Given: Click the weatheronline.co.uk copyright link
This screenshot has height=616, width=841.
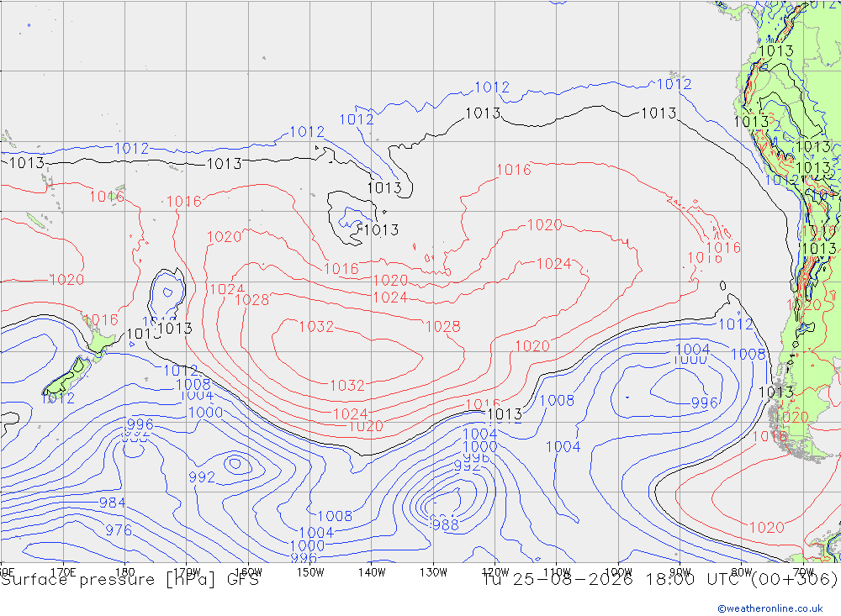Looking at the screenshot, I should [770, 608].
